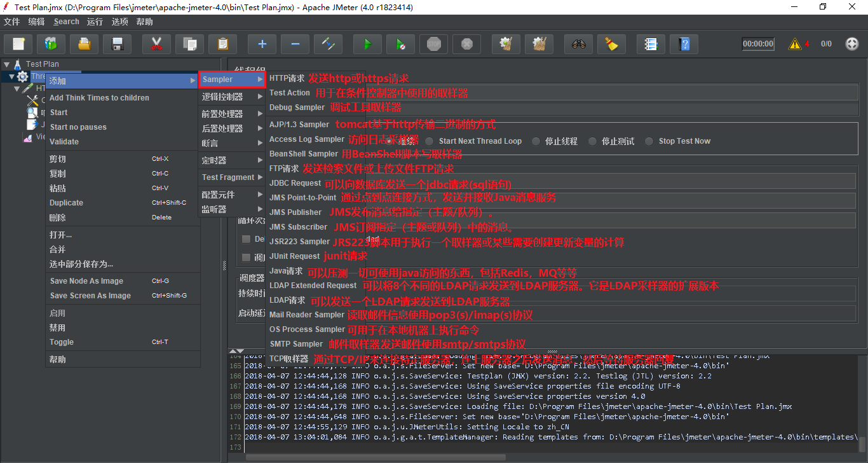
Task: Click Validate in context menu
Action: pyautogui.click(x=64, y=142)
